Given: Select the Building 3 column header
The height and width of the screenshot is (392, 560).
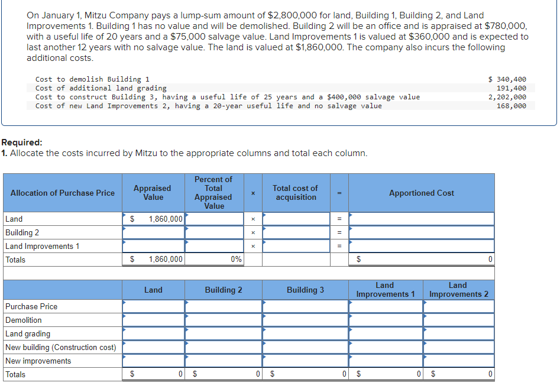Looking at the screenshot, I should pyautogui.click(x=306, y=290).
